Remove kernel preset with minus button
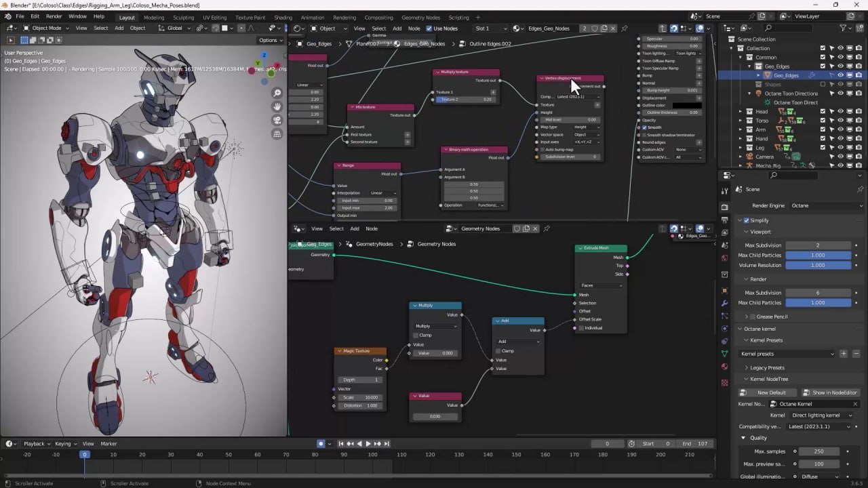The width and height of the screenshot is (868, 488). [856, 354]
